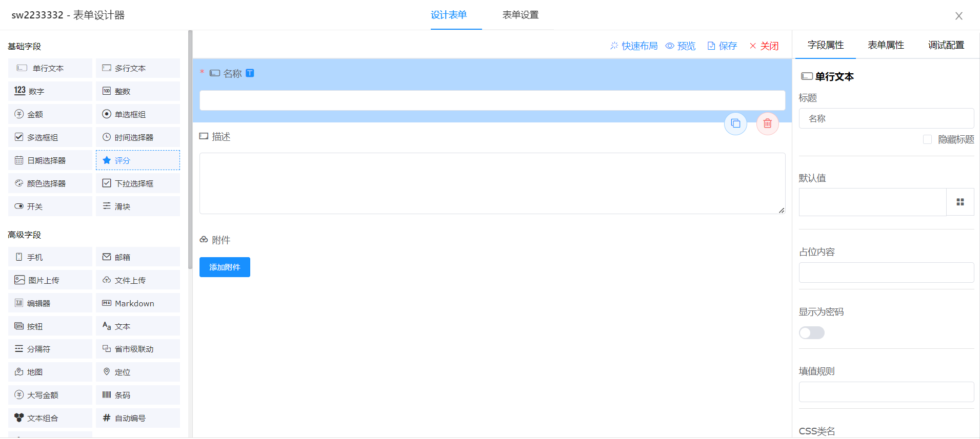
Task: Open the 字段属性 tab
Action: pos(826,45)
